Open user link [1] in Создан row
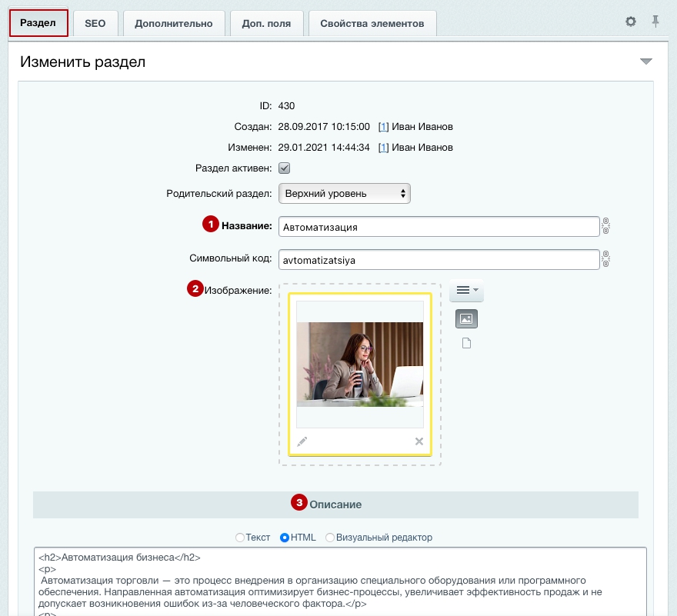This screenshot has height=616, width=677. (x=383, y=127)
